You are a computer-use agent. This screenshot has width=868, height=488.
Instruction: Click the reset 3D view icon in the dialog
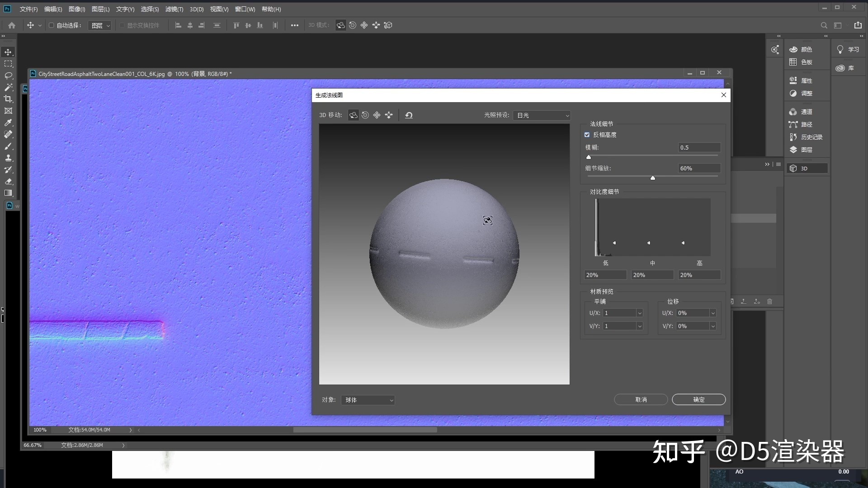409,115
